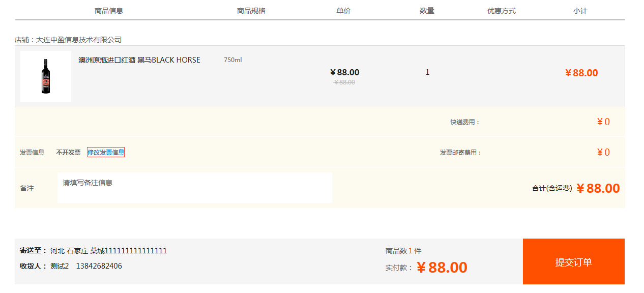644x293 pixels.
Task: Click the 单价 column header
Action: coord(343,11)
